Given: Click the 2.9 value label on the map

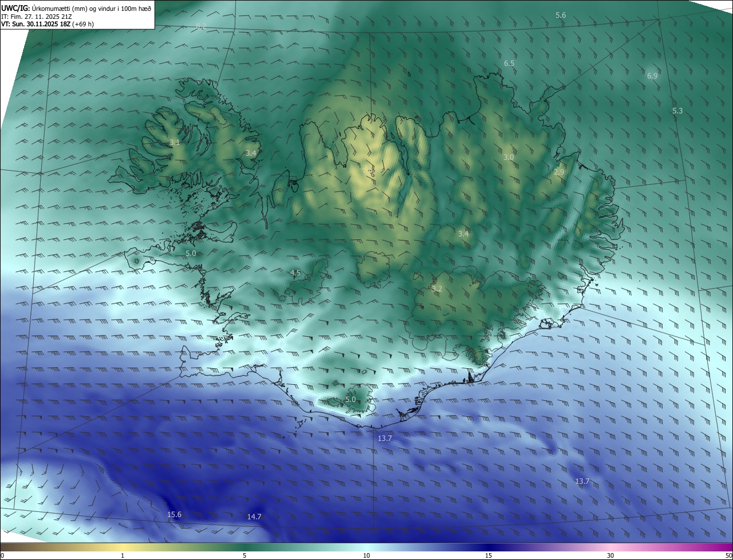Looking at the screenshot, I should click(x=559, y=172).
